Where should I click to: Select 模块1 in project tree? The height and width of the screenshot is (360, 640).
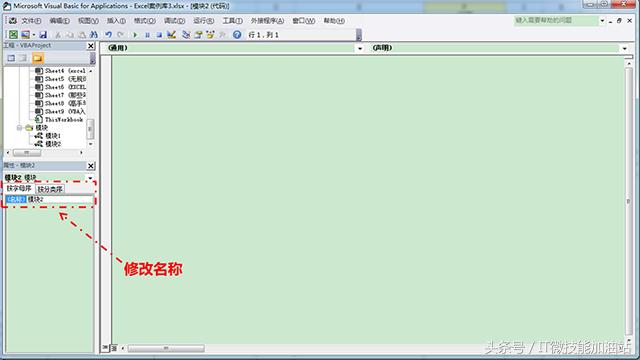48,136
